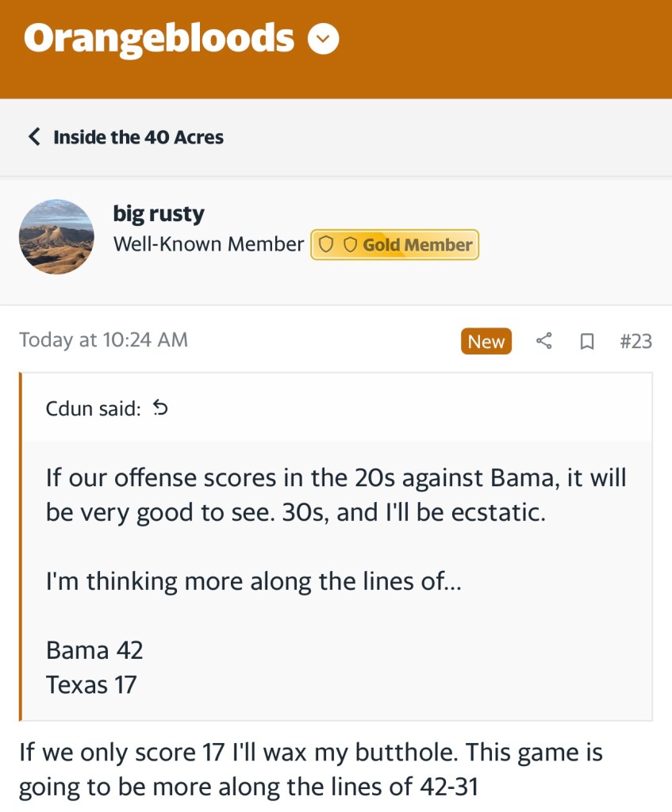
Task: Go to Inside the 40 Acres forum
Action: [138, 137]
